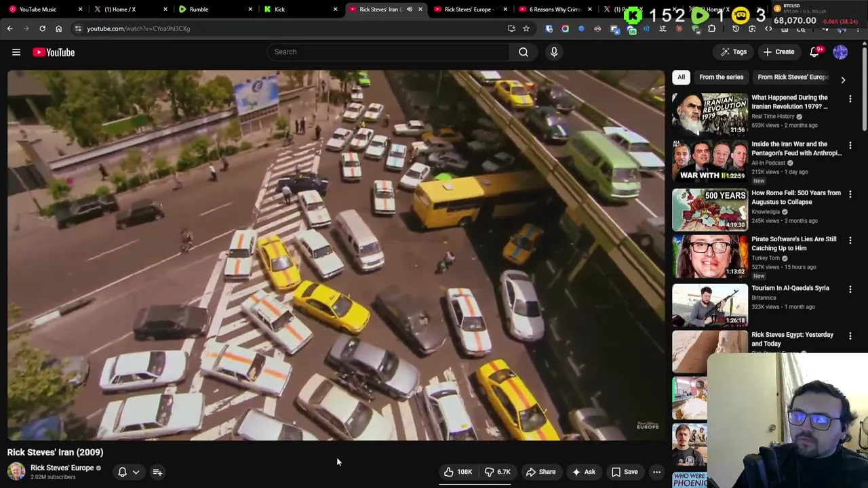Open Iranian Revolution 1979 video thumbnail
Image resolution: width=868 pixels, height=488 pixels.
click(x=710, y=114)
